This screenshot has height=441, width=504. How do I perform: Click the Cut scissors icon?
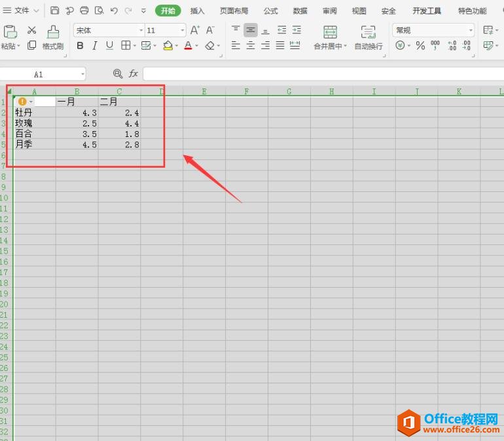(x=31, y=30)
